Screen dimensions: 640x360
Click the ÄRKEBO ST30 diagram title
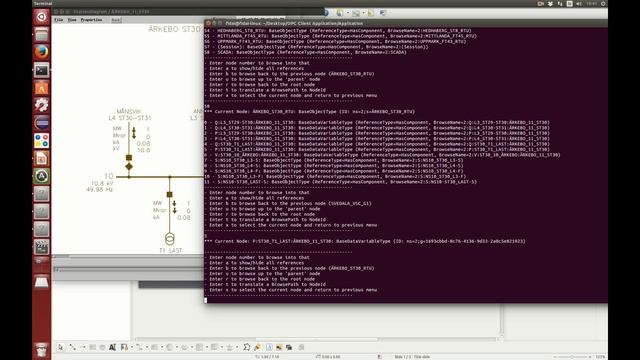(x=175, y=29)
